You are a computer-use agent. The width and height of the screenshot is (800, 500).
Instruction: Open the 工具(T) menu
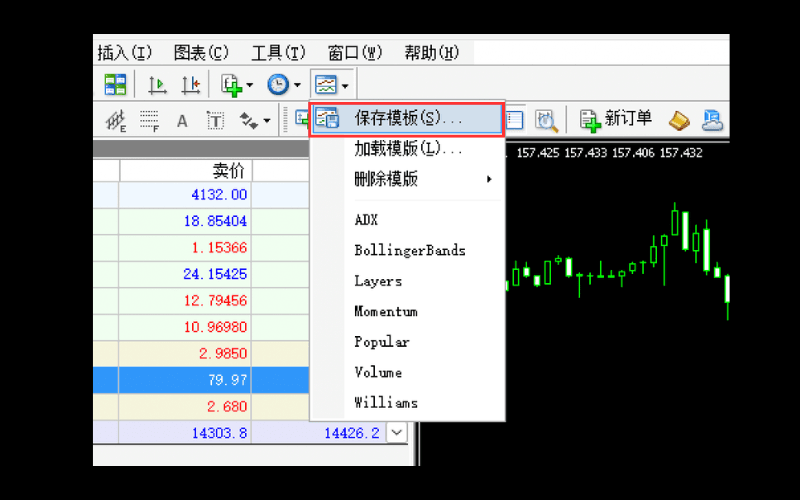pyautogui.click(x=278, y=52)
